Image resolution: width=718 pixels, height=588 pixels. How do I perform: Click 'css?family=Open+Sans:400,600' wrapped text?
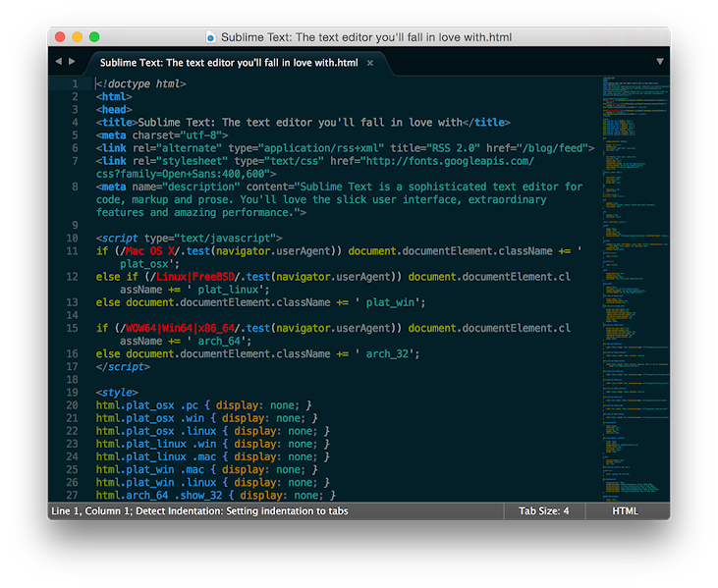pos(180,174)
